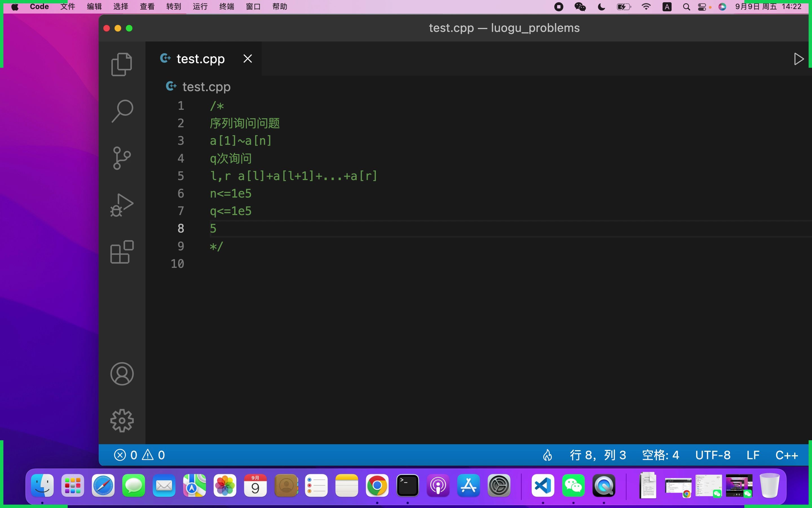Open App Store from the Dock

pyautogui.click(x=468, y=485)
